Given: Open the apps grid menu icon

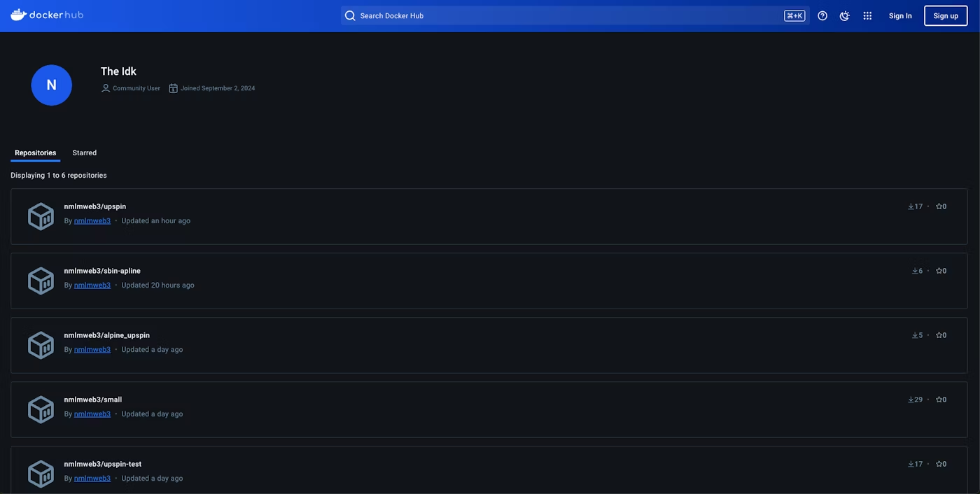Looking at the screenshot, I should (867, 15).
